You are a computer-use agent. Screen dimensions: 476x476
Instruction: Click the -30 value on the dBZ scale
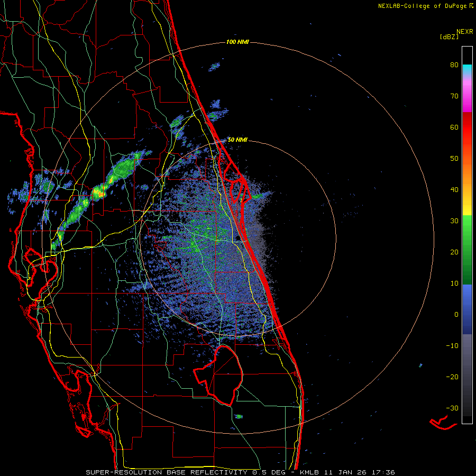pos(452,408)
